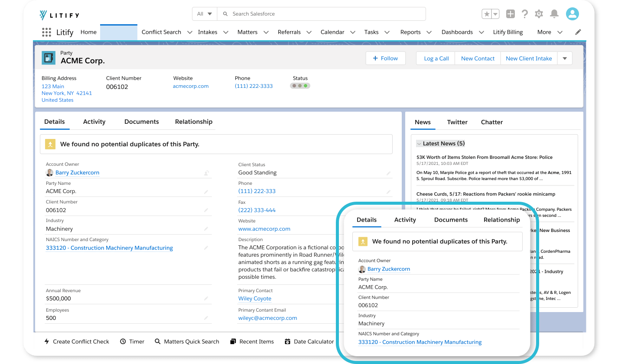Open more record actions dropdown arrow

point(565,58)
